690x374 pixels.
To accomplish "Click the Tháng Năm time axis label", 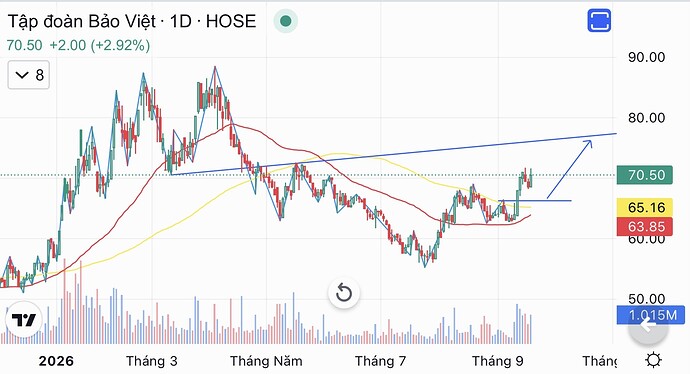I will [x=266, y=361].
